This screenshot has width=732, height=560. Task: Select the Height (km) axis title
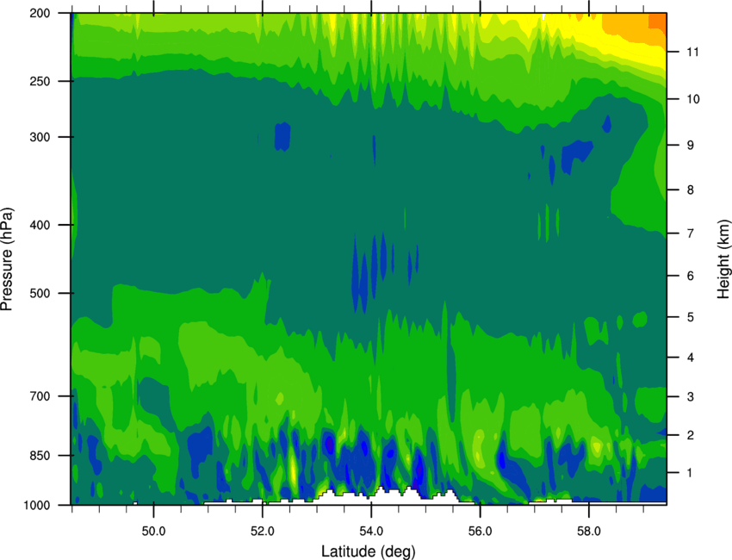coord(723,259)
